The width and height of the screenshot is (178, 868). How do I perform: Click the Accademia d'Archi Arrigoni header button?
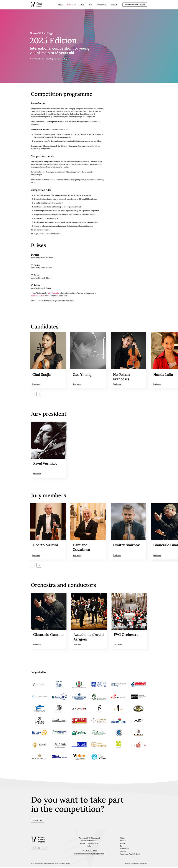pyautogui.click(x=134, y=5)
